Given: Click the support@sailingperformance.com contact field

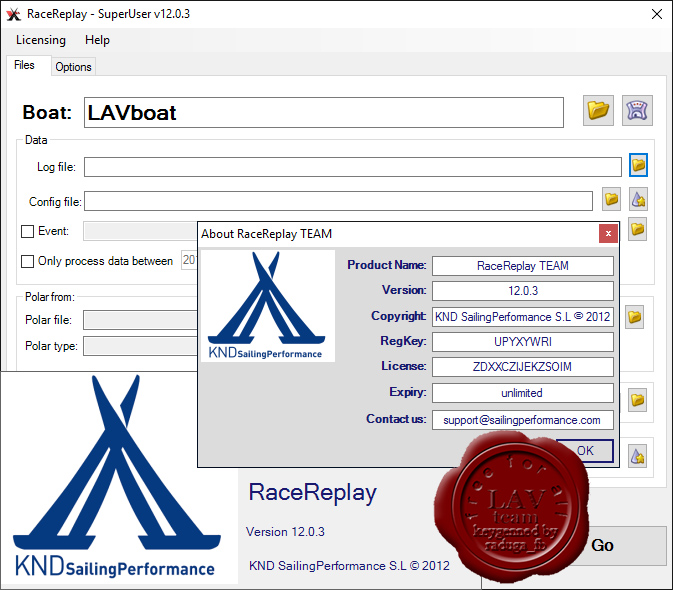Looking at the screenshot, I should tap(523, 420).
